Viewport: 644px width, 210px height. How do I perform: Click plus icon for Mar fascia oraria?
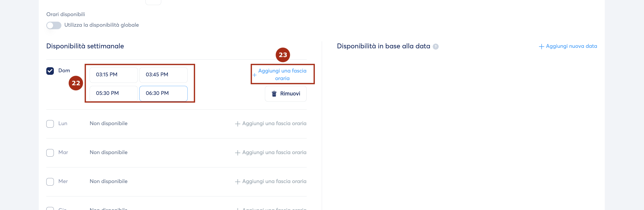coord(237,153)
